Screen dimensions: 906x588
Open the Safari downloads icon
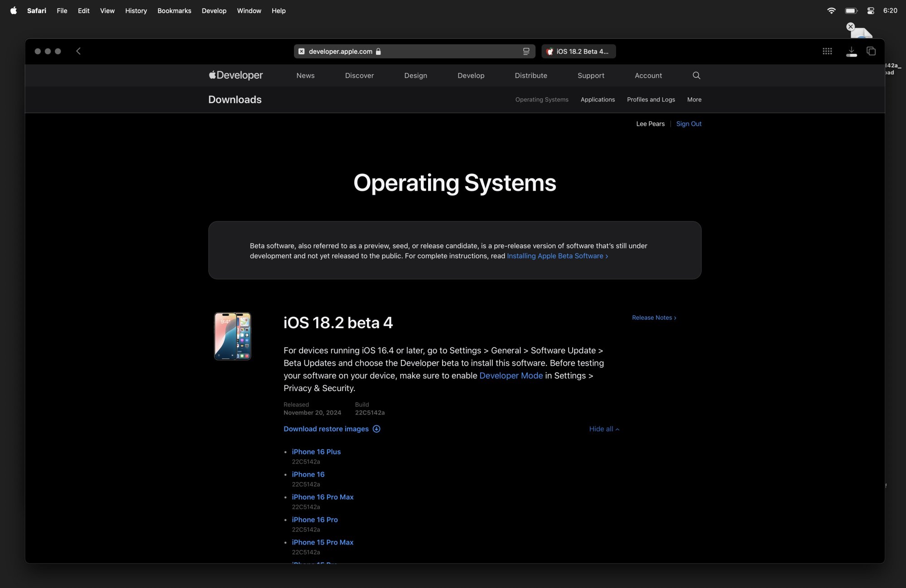tap(851, 51)
